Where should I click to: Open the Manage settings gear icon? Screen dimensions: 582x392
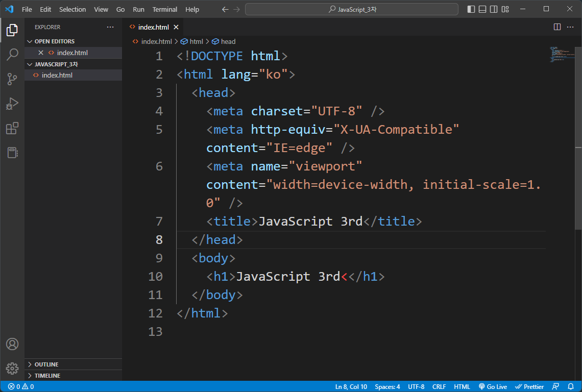click(12, 368)
